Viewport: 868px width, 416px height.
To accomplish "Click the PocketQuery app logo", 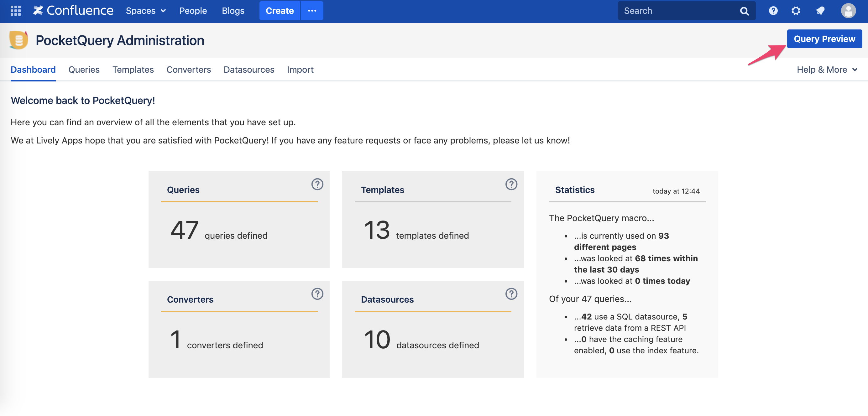I will tap(18, 40).
